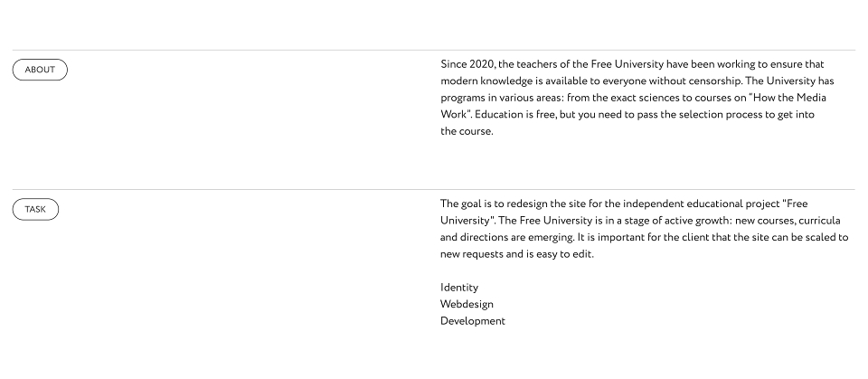Click the paragraph beginning "Since 2020"
The image size is (868, 379).
tap(637, 98)
